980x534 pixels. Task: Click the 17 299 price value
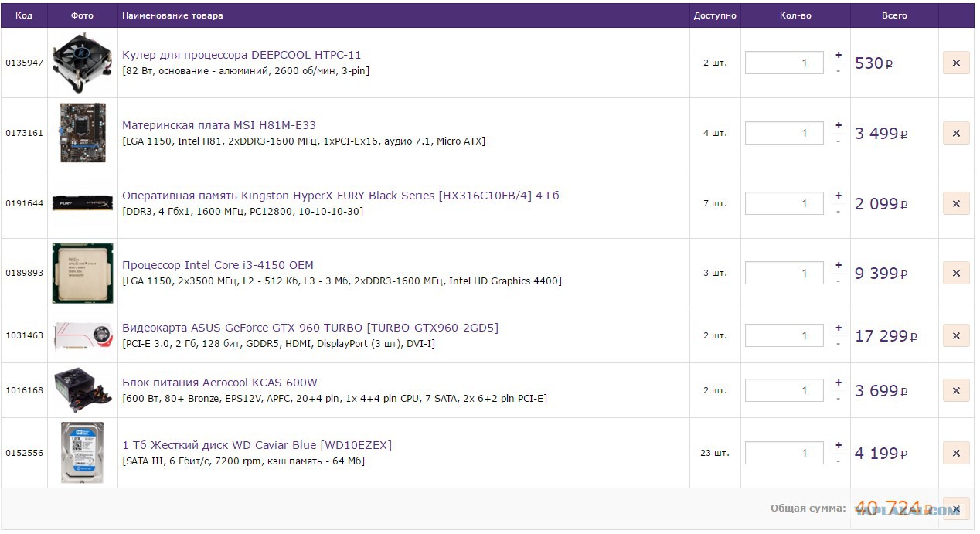[886, 335]
